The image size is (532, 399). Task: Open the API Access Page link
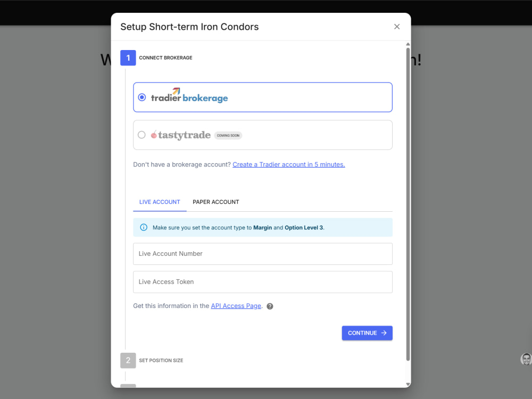click(236, 306)
